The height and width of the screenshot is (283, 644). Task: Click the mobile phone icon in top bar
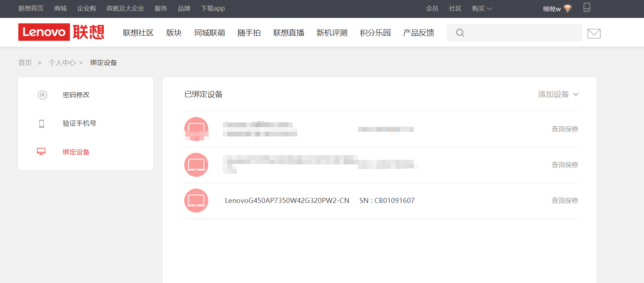pyautogui.click(x=587, y=7)
